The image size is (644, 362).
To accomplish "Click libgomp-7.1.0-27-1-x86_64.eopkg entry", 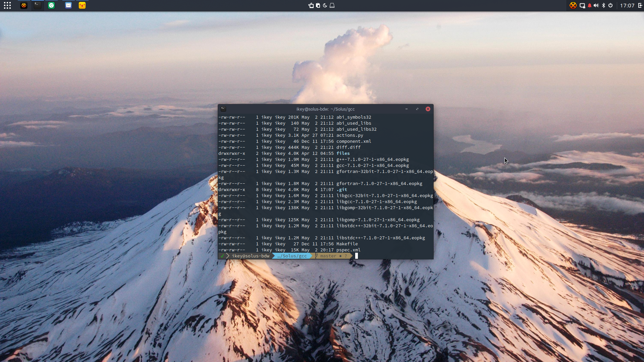I will click(x=378, y=220).
